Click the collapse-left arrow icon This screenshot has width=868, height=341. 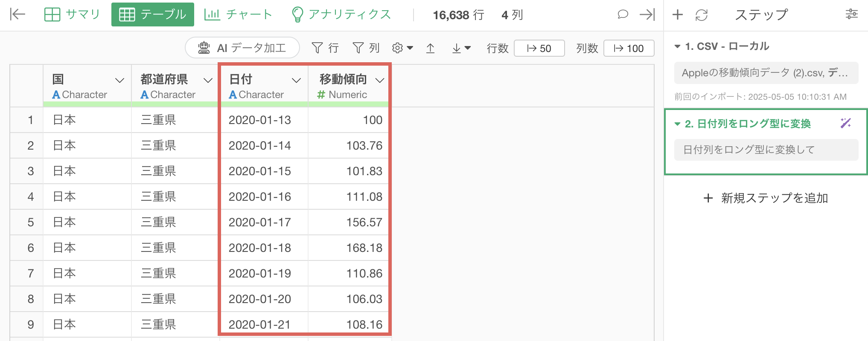tap(17, 14)
